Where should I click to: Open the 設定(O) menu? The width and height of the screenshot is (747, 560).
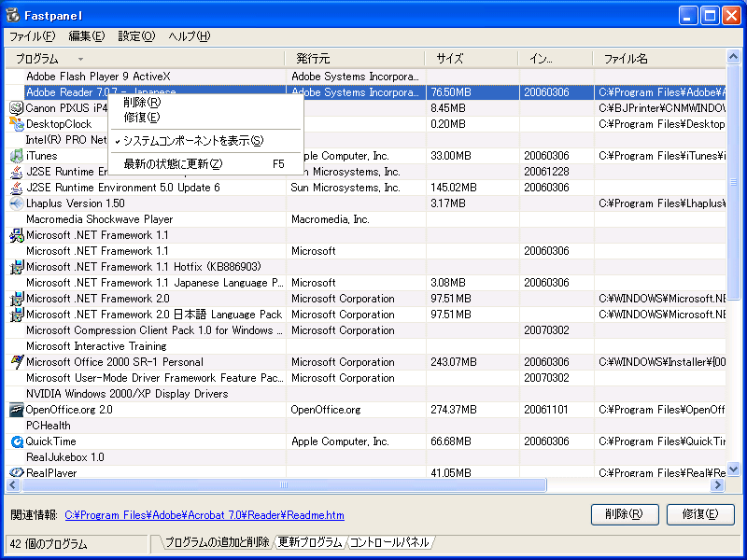136,36
